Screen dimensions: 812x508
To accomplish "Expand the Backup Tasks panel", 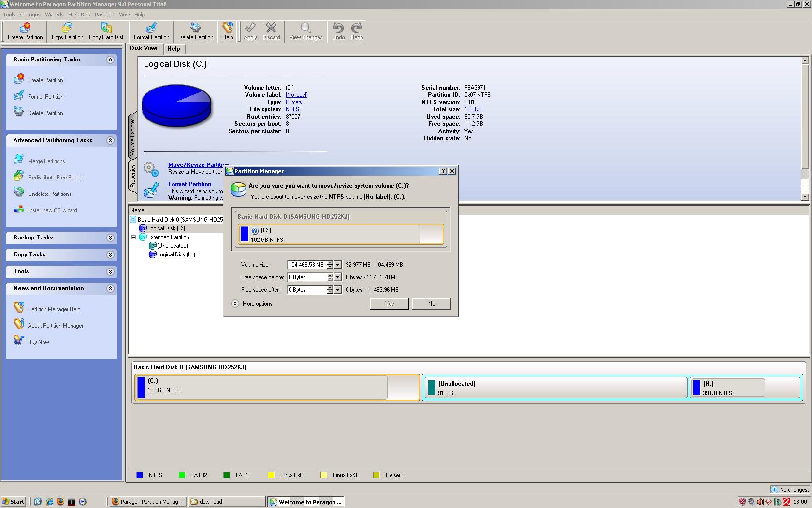I will pos(110,238).
